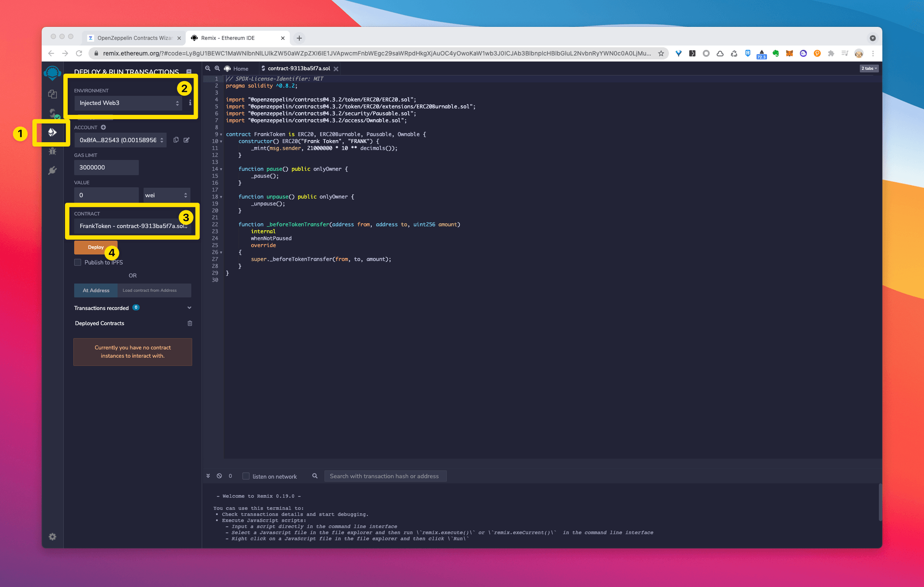
Task: Open the Solidity Compiler sidebar icon
Action: click(x=52, y=113)
